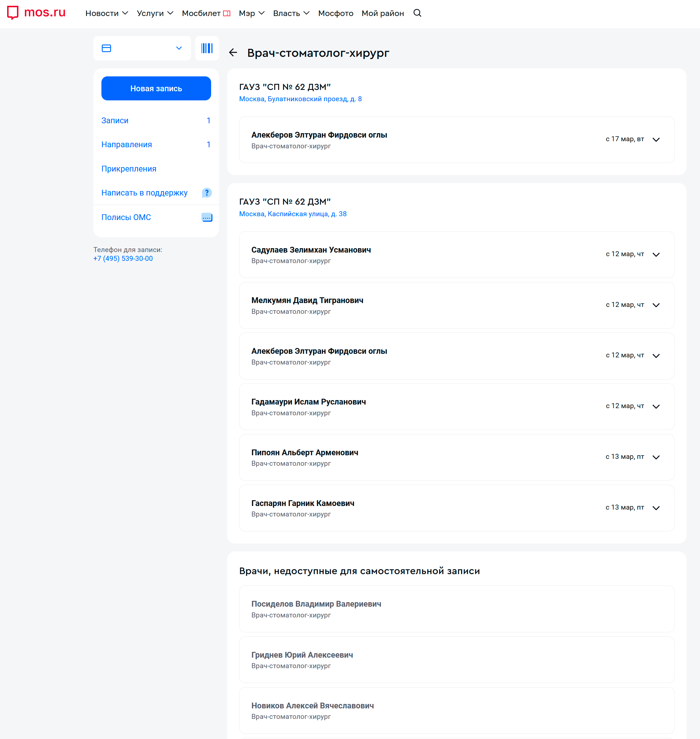Expand Гаспарян Гарник Камоевич schedule chevron
The height and width of the screenshot is (739, 700).
(x=656, y=508)
